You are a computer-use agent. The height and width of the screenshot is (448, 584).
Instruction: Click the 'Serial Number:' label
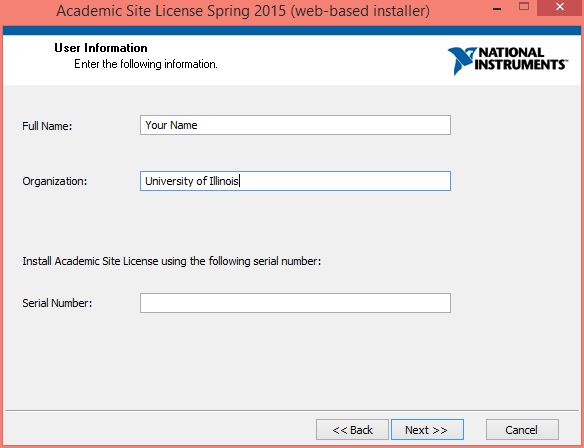tap(57, 303)
